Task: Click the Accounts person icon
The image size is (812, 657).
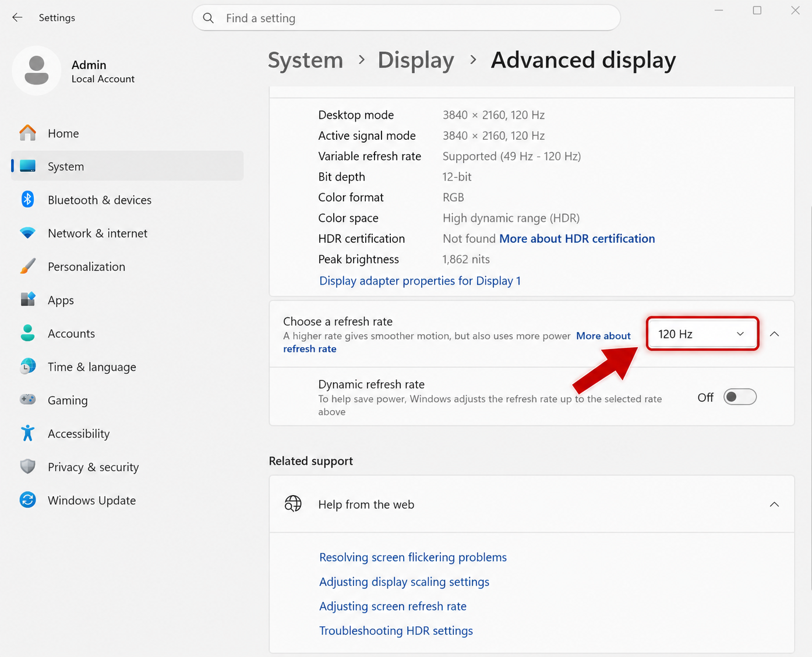Action: pos(27,333)
